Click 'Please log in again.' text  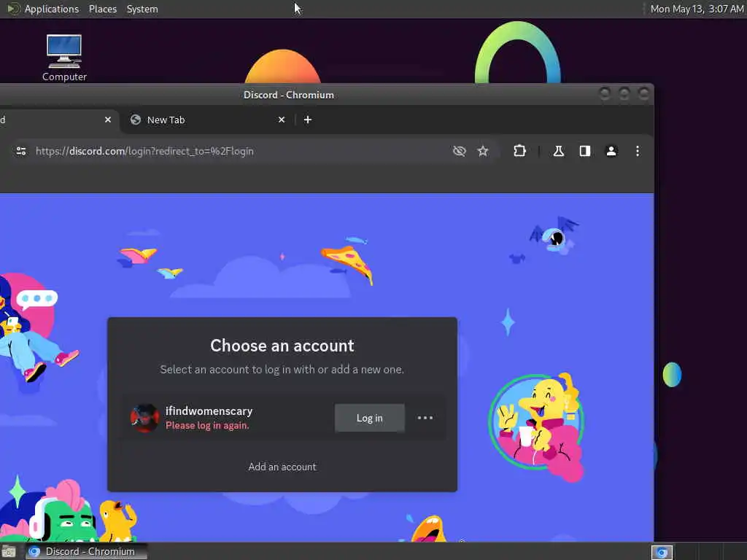[207, 425]
